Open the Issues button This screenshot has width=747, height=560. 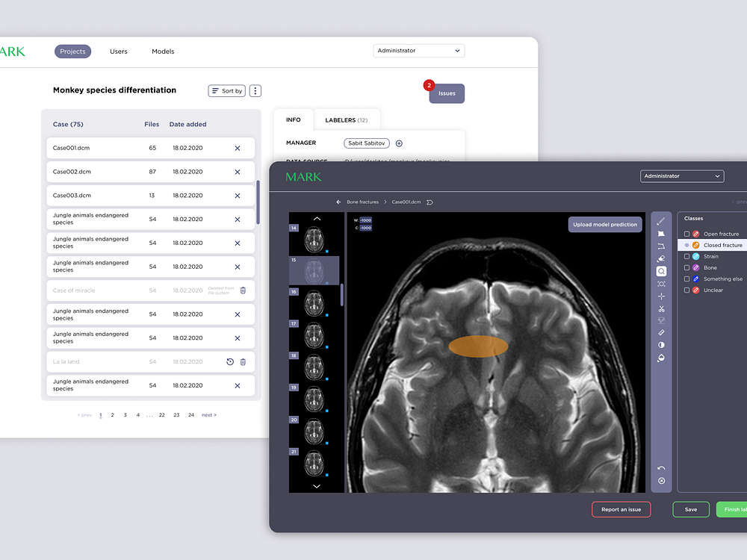point(447,93)
